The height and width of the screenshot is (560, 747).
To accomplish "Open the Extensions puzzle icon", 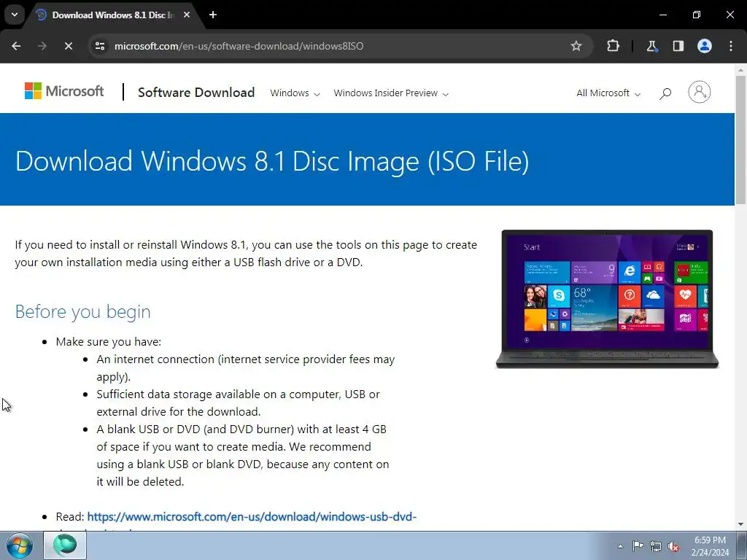I will pyautogui.click(x=613, y=46).
